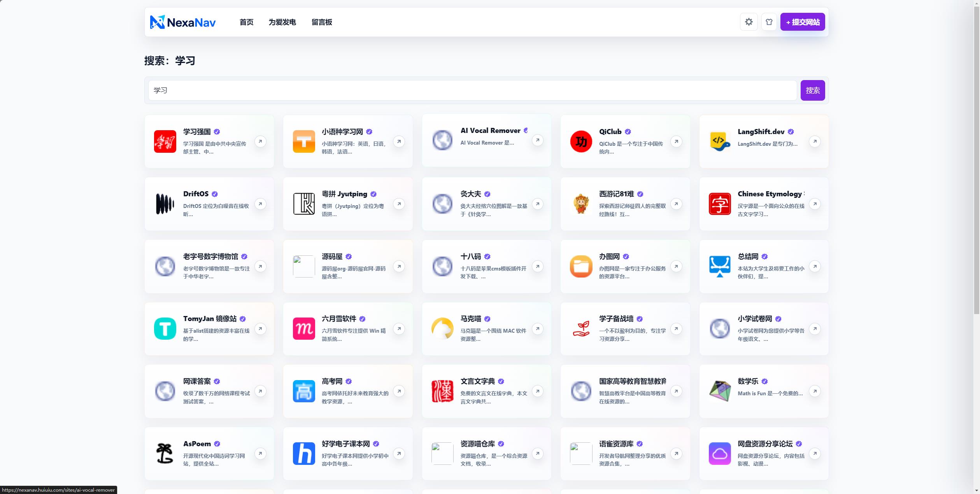Open the 老字号数字博物馆 title link
This screenshot has height=494, width=980.
(210, 257)
